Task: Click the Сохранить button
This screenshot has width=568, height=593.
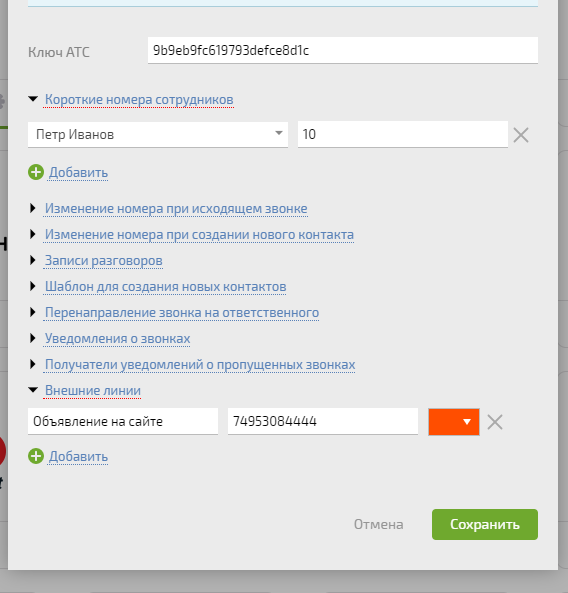Action: click(x=485, y=524)
